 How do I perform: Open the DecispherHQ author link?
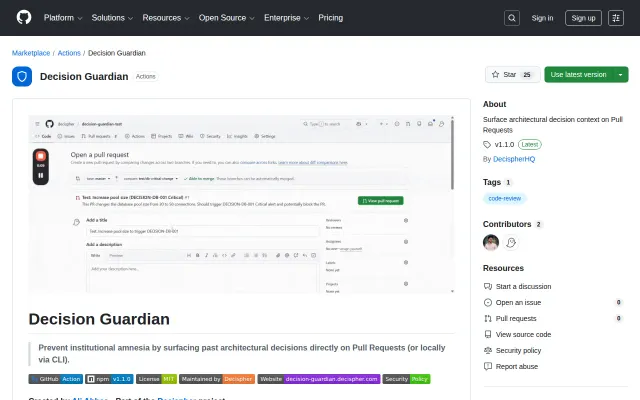click(514, 159)
